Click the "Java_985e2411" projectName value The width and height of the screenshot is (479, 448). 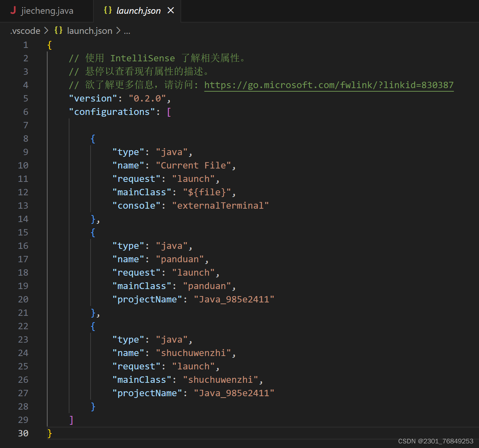pos(234,299)
